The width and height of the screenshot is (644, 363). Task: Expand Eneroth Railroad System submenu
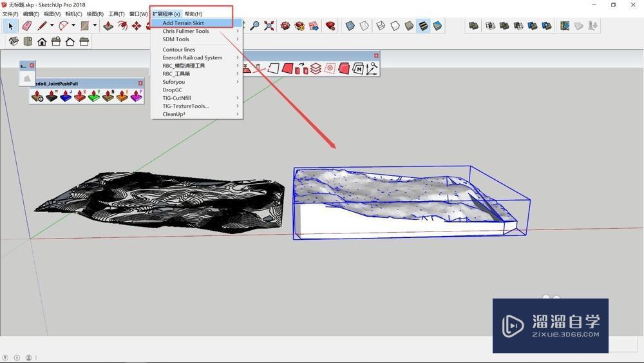pos(197,57)
